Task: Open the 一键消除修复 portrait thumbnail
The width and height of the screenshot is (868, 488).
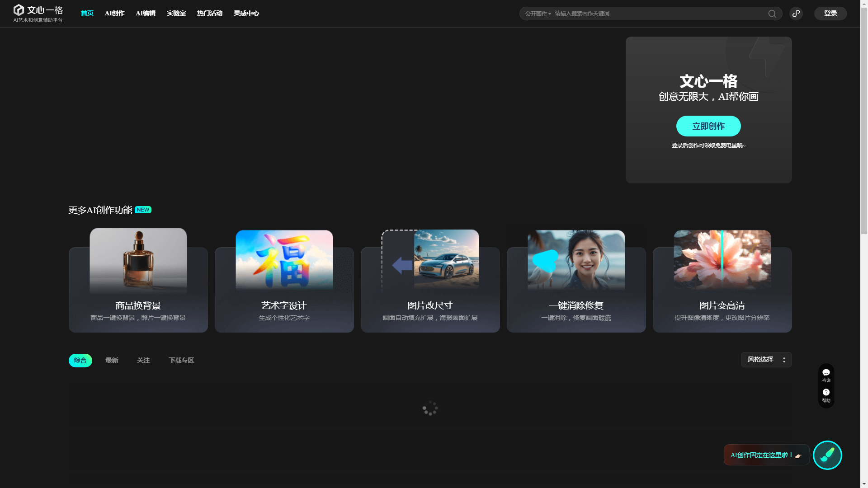Action: pos(576,260)
